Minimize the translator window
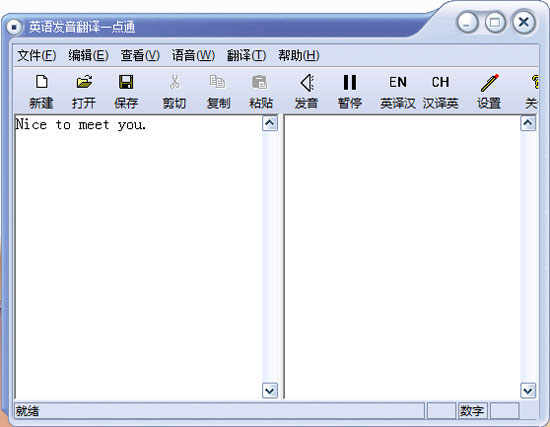Viewport: 550px width, 427px height. pyautogui.click(x=467, y=23)
